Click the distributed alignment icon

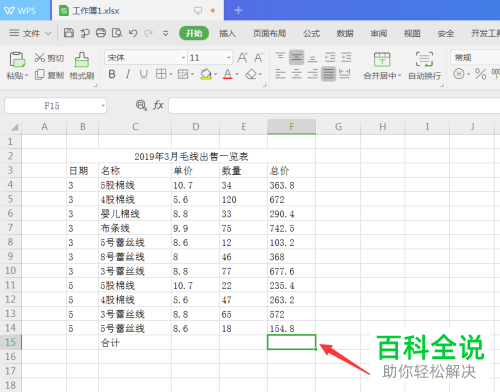pyautogui.click(x=344, y=74)
